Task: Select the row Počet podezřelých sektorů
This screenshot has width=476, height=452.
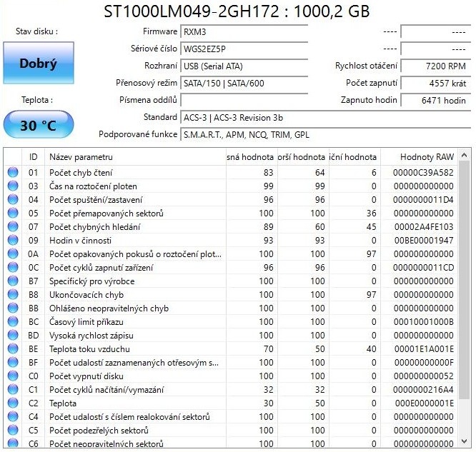Action: 231,430
